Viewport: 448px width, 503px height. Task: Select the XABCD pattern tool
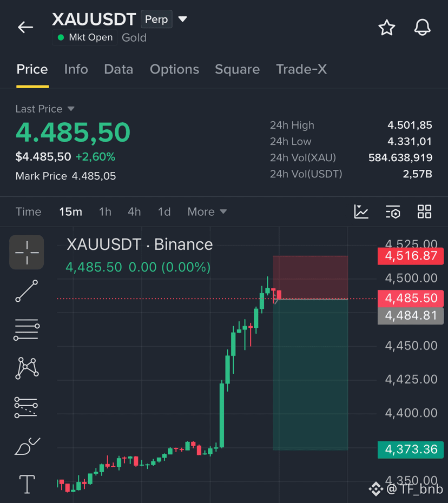(27, 368)
